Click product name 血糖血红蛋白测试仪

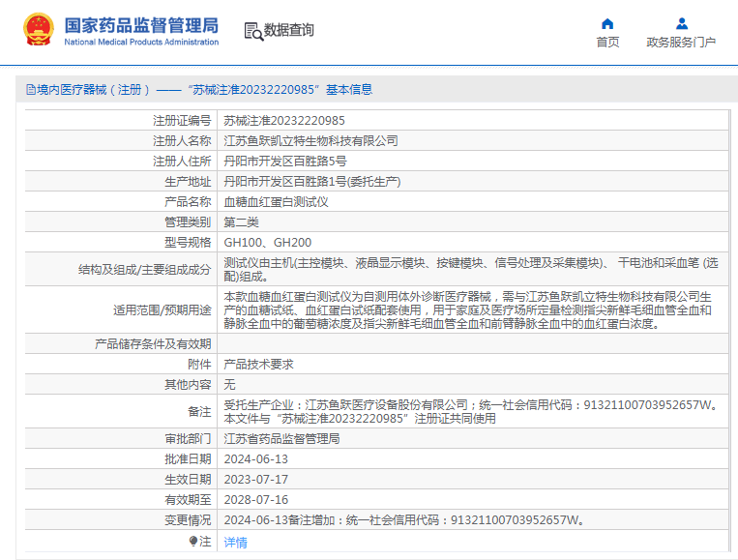(277, 202)
